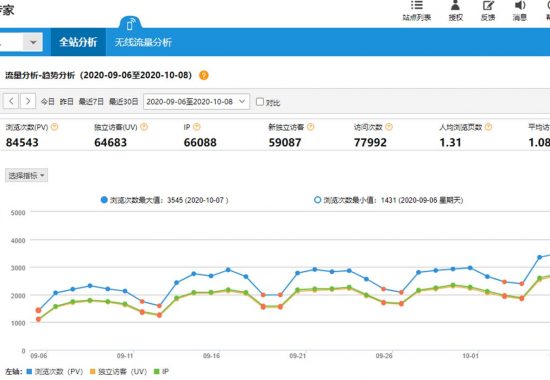Click the 浏览次数最小值 1431 label
550x380 pixels.
click(x=393, y=200)
